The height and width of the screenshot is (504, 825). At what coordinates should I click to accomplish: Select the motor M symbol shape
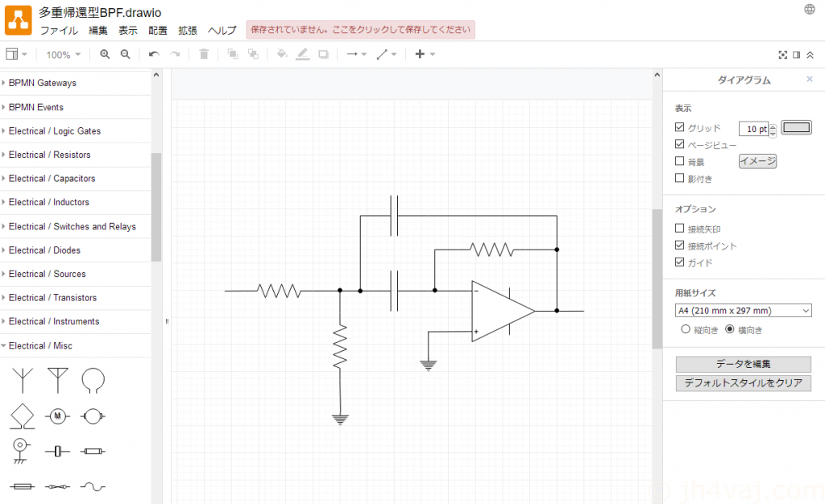tap(57, 416)
